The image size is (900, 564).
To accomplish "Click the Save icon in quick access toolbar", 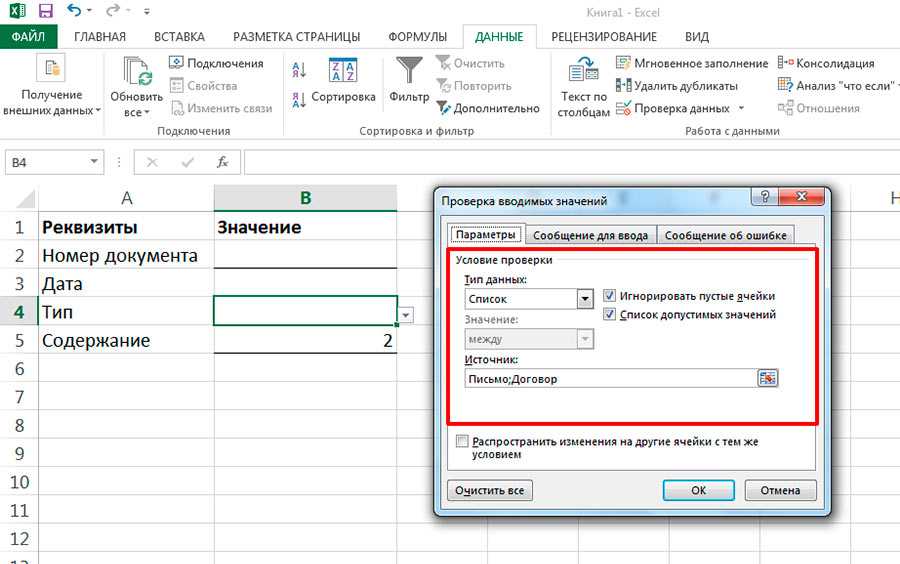I will pos(45,12).
